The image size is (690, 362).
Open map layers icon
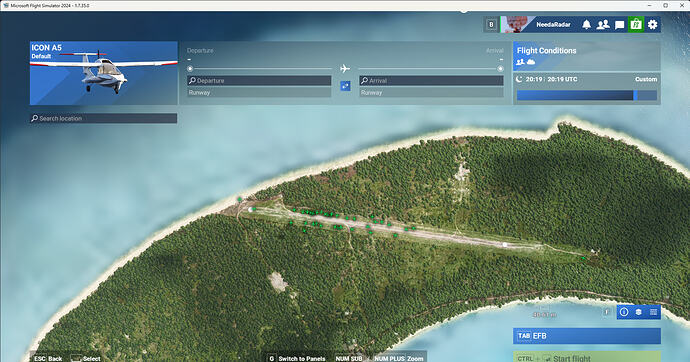tap(639, 312)
